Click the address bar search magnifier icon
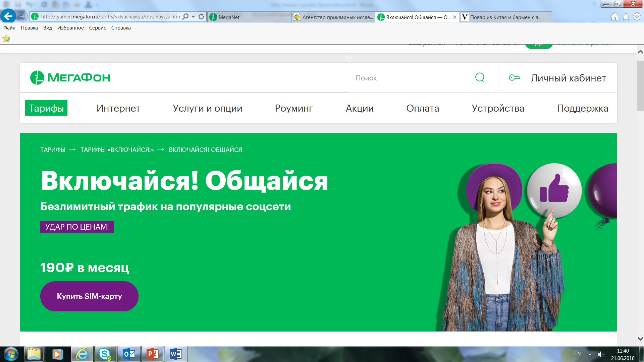This screenshot has width=644, height=362. [185, 17]
